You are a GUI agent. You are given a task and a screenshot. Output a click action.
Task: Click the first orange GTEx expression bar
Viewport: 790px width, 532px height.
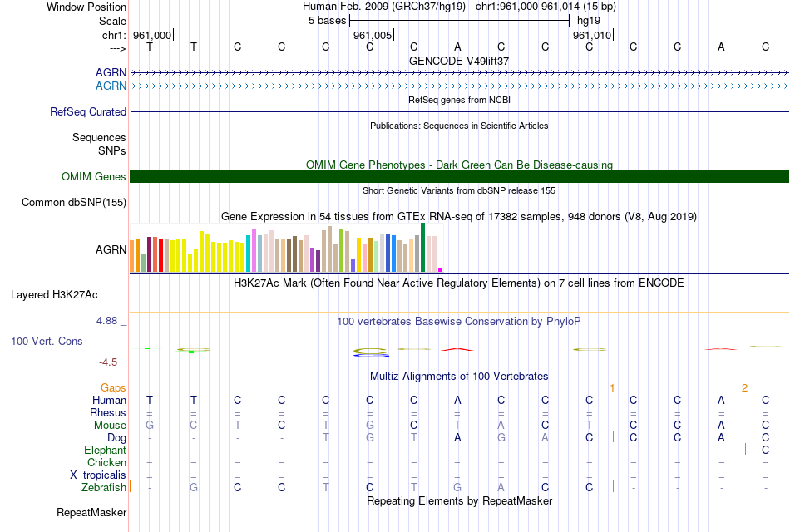coord(132,256)
